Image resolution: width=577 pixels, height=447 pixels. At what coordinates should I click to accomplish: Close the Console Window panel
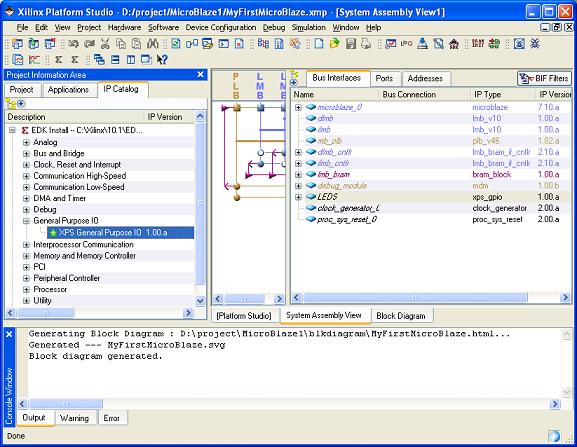tap(9, 334)
